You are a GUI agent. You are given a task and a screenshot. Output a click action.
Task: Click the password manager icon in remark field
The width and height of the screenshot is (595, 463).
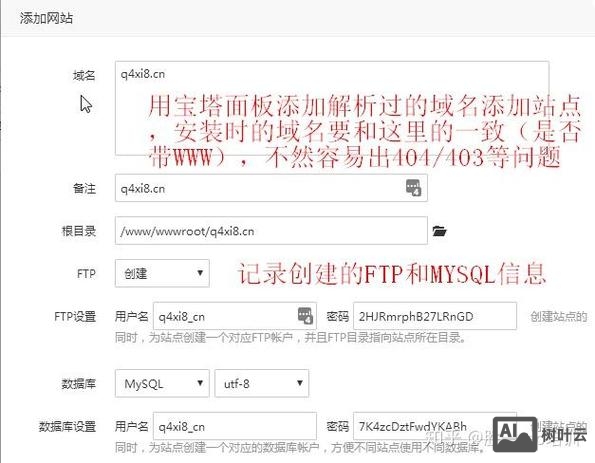413,187
